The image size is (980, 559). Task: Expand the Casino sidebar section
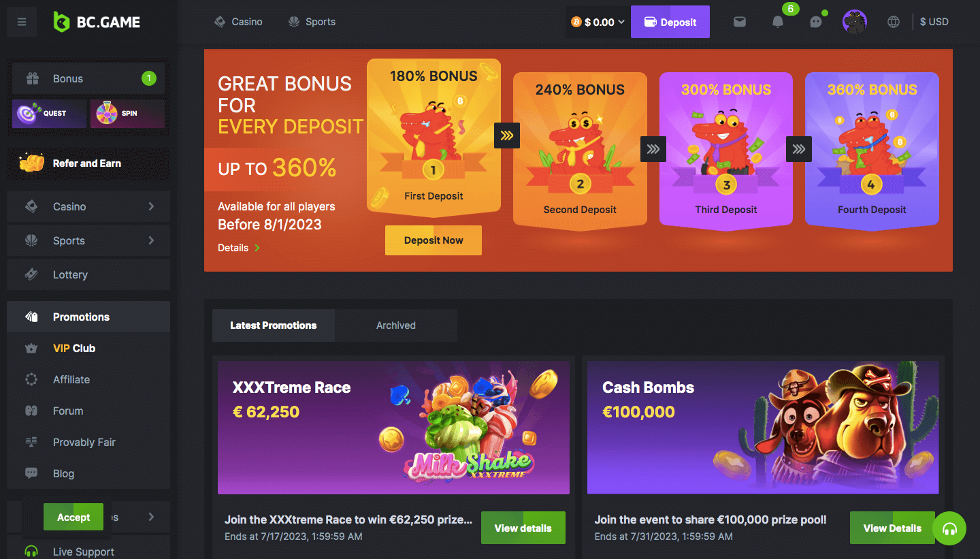pos(88,206)
